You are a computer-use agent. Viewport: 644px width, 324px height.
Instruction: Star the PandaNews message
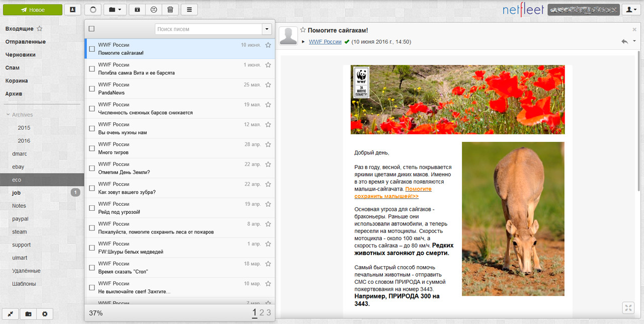pos(268,85)
